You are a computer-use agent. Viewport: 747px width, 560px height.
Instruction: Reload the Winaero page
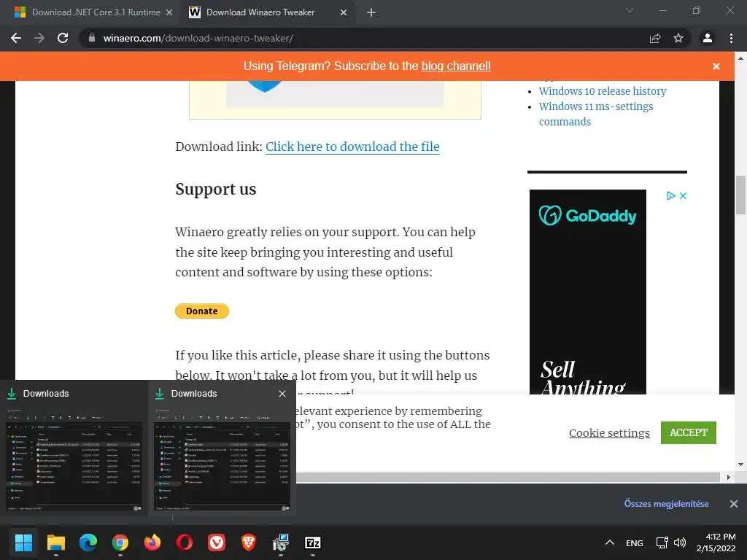[63, 38]
